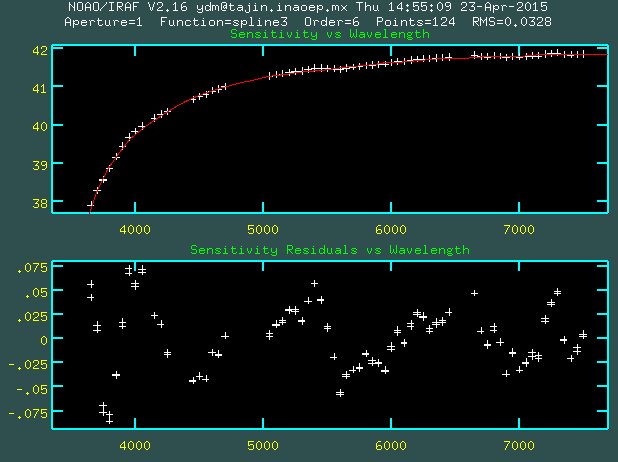Select the 'RMS=0.0328' value text
Viewport: 618px width, 462px height.
coord(512,22)
